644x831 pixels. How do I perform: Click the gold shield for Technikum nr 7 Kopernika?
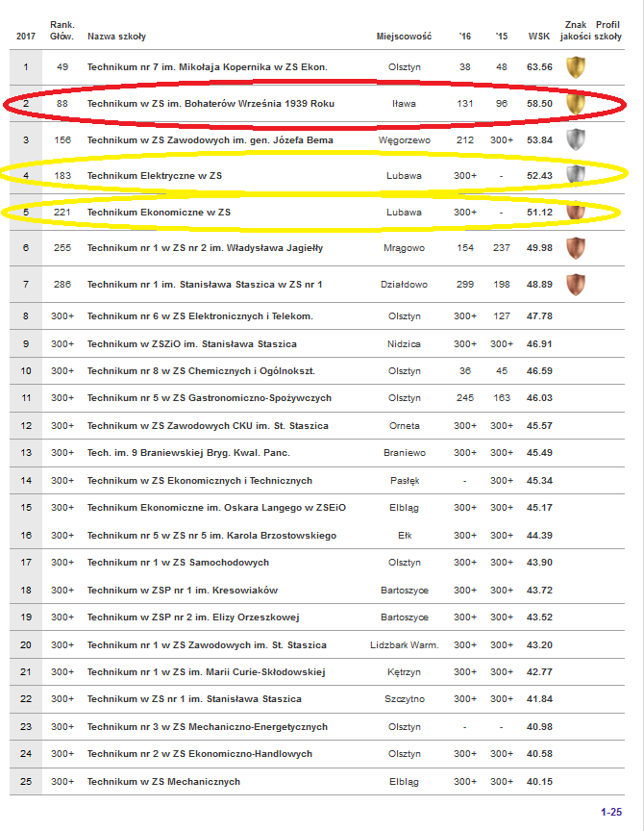[576, 67]
